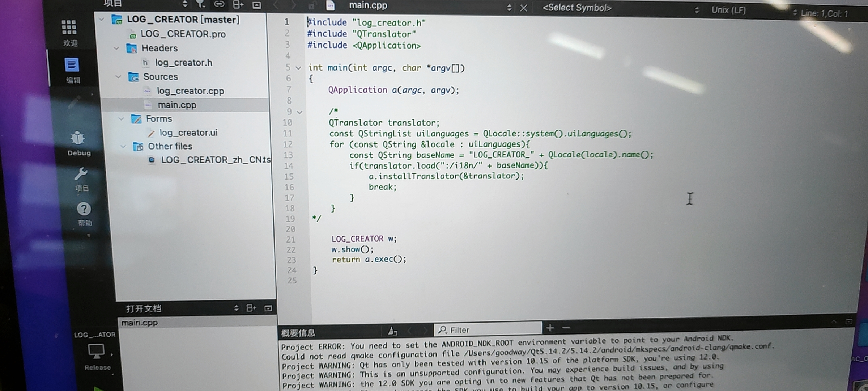Split the project sidebar pane
This screenshot has width=868, height=391.
point(238,4)
